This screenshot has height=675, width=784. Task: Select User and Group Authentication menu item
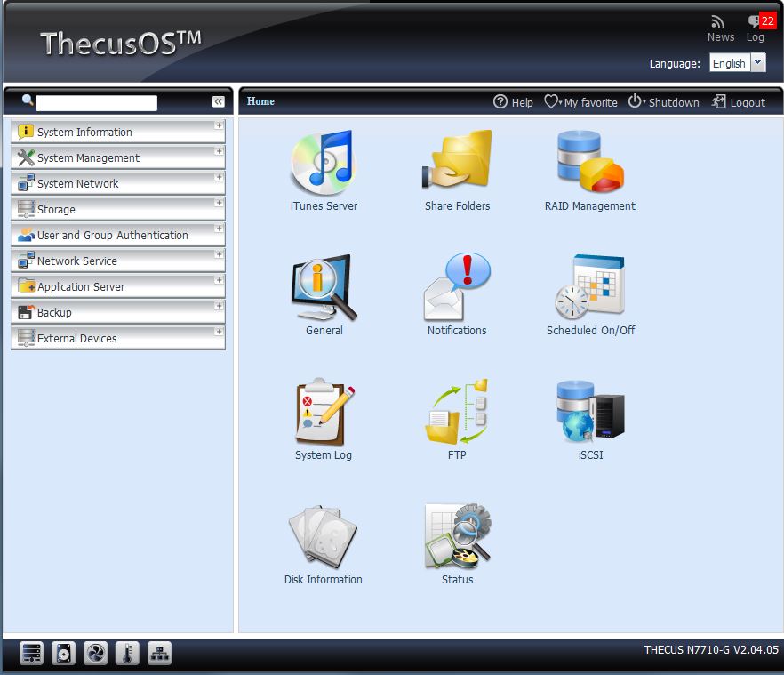coord(118,235)
